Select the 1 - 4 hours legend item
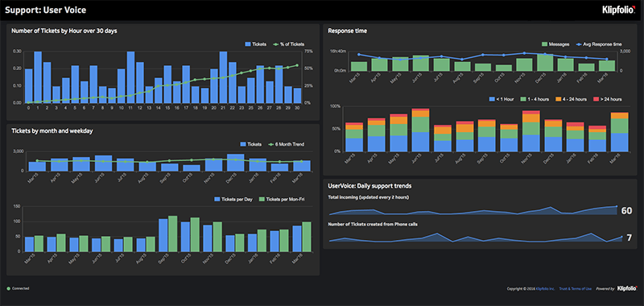The image size is (644, 306). (x=534, y=99)
